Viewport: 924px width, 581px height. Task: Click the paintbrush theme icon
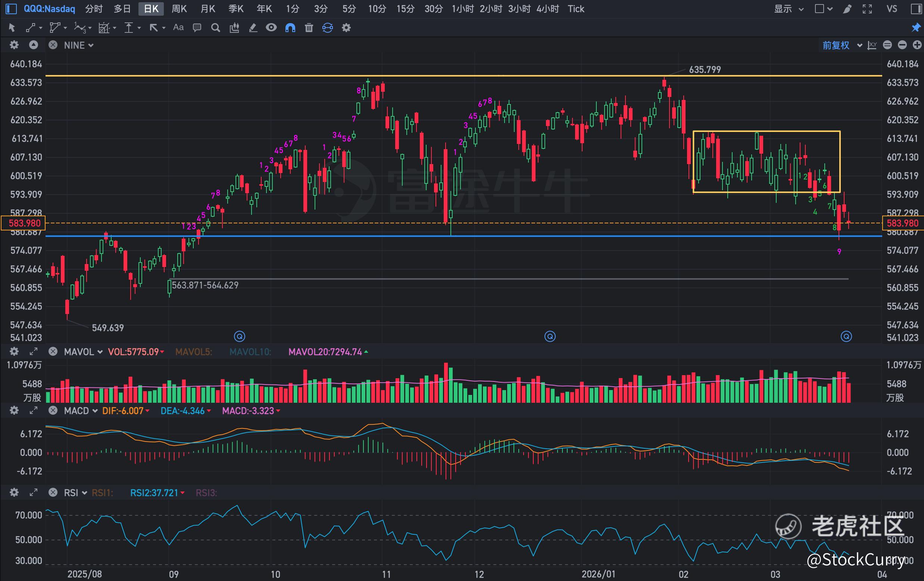(x=847, y=9)
